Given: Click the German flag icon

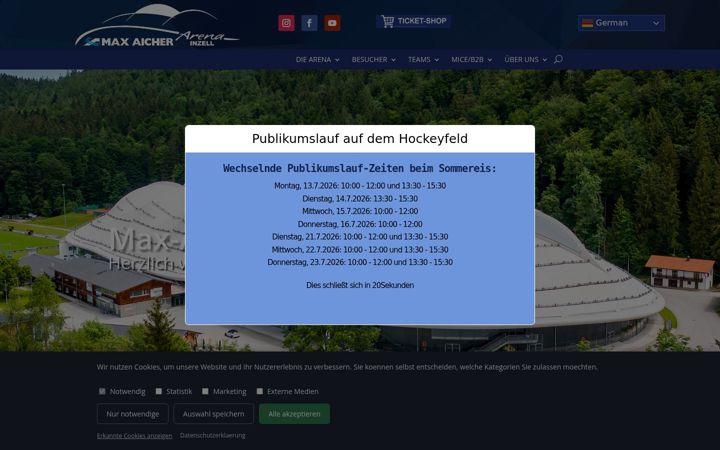Looking at the screenshot, I should [587, 23].
